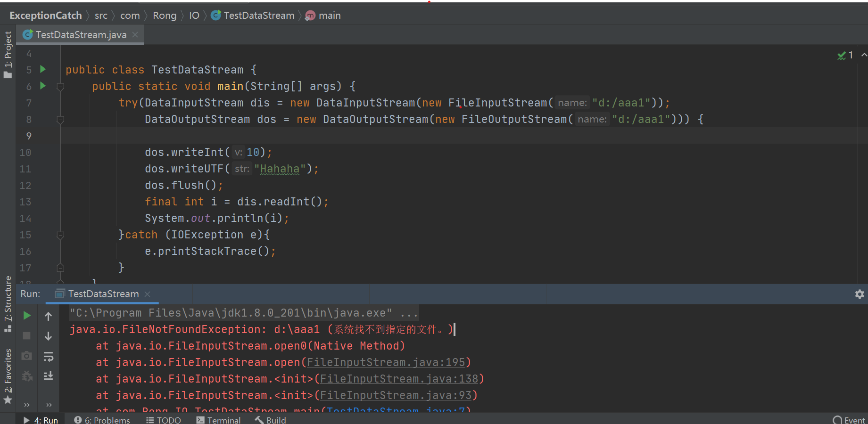
Task: Open TestDataStream.java:7 stack trace link
Action: (396, 410)
